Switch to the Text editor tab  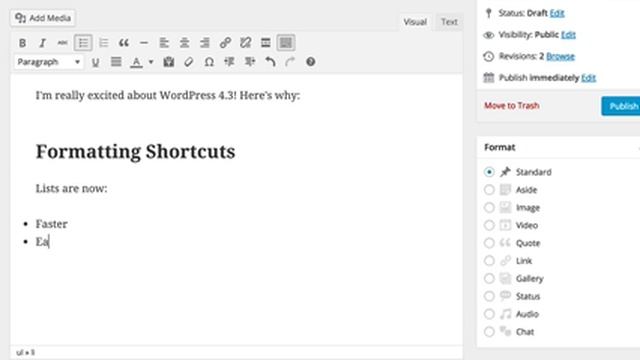pyautogui.click(x=449, y=22)
